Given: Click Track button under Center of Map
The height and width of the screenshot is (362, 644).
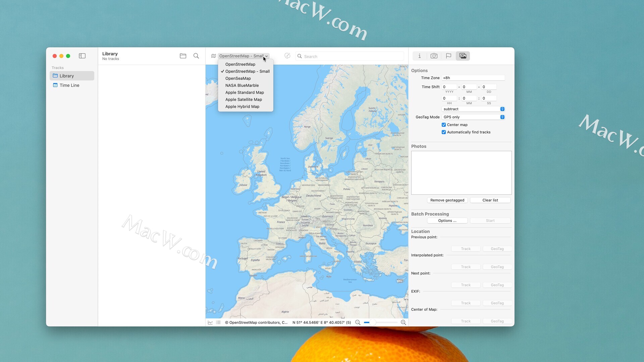Looking at the screenshot, I should [466, 321].
